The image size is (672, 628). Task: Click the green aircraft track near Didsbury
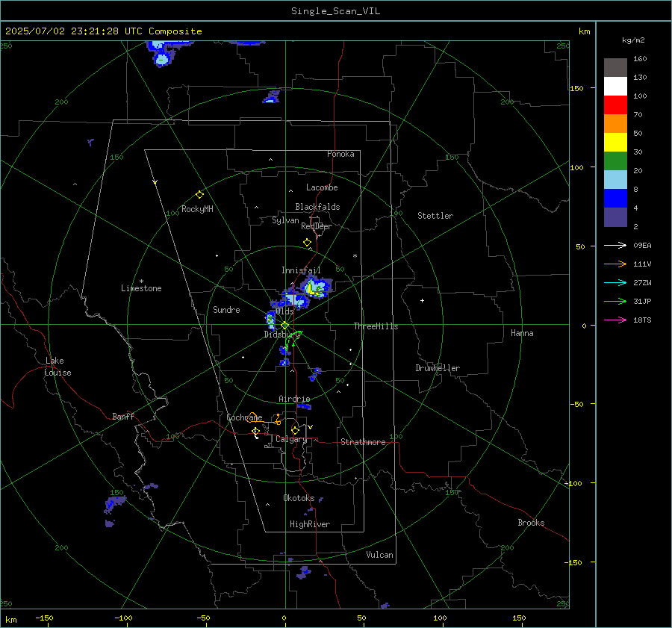coord(293,339)
